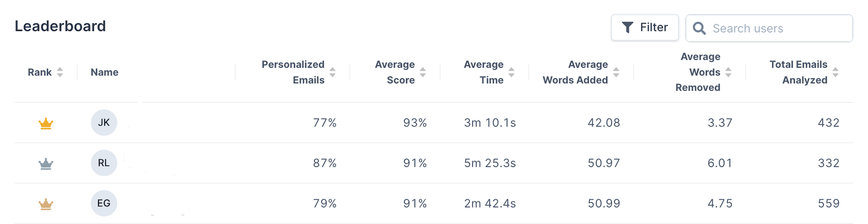Click the funnel icon in Filter
This screenshot has width=868, height=224.
pos(628,27)
